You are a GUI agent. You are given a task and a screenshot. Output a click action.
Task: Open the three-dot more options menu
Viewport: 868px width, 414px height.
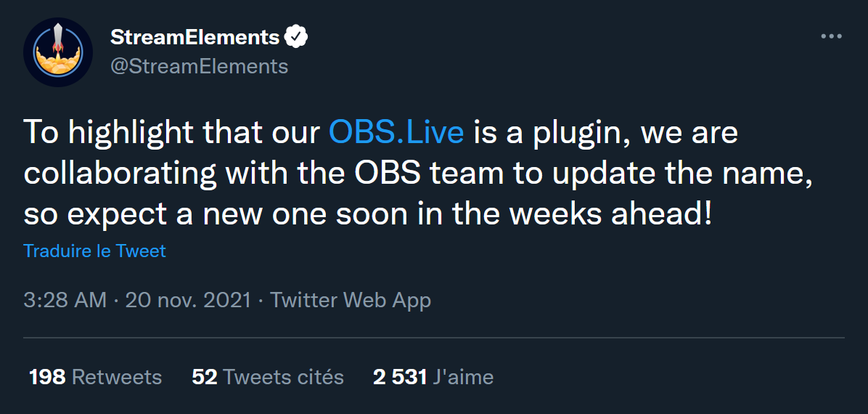(x=830, y=37)
